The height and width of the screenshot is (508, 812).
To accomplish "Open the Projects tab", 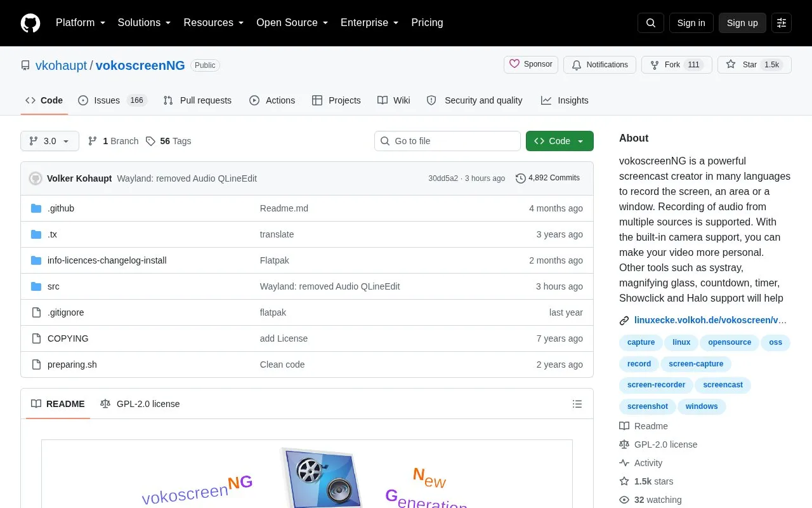I will point(336,100).
